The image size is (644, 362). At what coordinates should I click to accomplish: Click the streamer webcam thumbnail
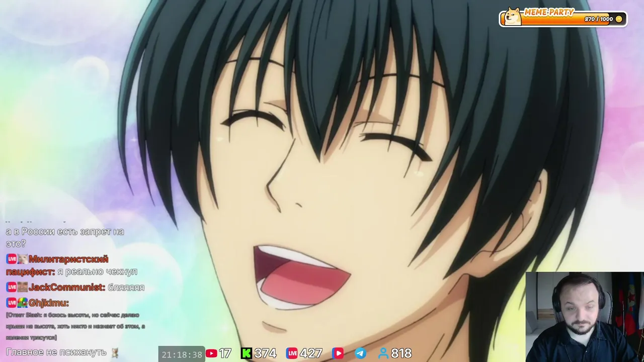(585, 317)
